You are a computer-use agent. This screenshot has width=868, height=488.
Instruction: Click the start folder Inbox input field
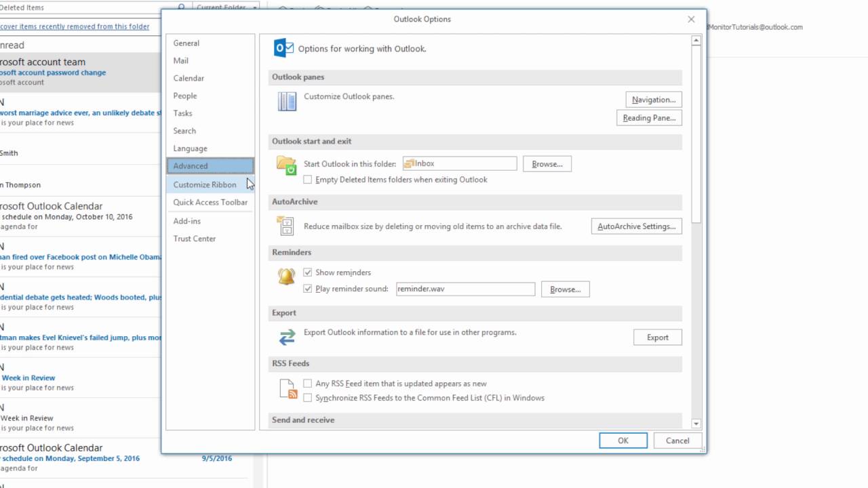coord(460,163)
